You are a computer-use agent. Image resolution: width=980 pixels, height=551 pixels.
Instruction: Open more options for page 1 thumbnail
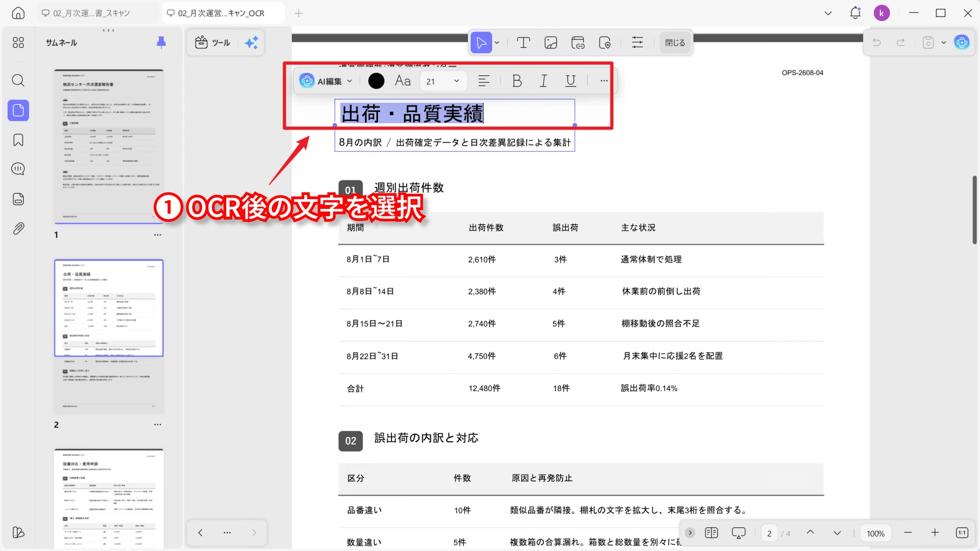coord(157,235)
